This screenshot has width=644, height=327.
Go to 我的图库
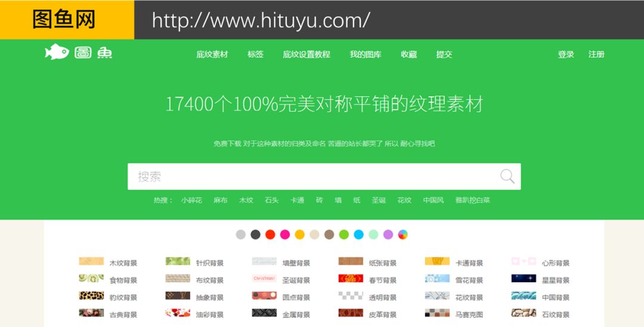click(x=366, y=54)
